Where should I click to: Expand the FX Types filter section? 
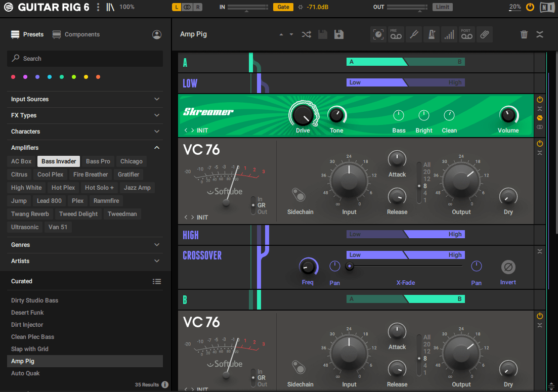84,115
